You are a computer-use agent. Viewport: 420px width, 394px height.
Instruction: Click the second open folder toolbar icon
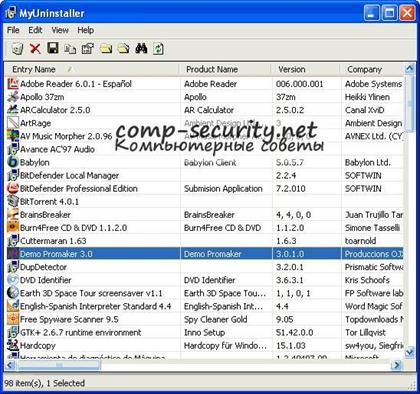point(123,49)
